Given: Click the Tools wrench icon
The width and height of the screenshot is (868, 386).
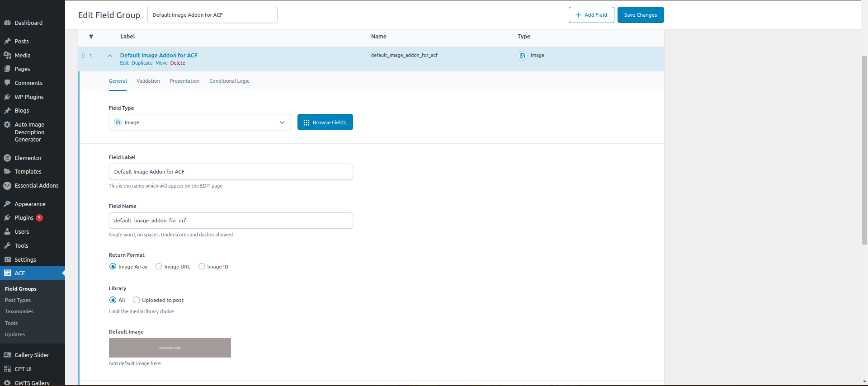Looking at the screenshot, I should click(x=7, y=245).
